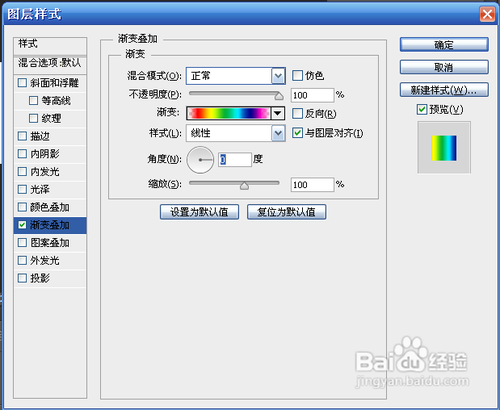
Task: Click the 不透明度 slider handle
Action: click(279, 96)
